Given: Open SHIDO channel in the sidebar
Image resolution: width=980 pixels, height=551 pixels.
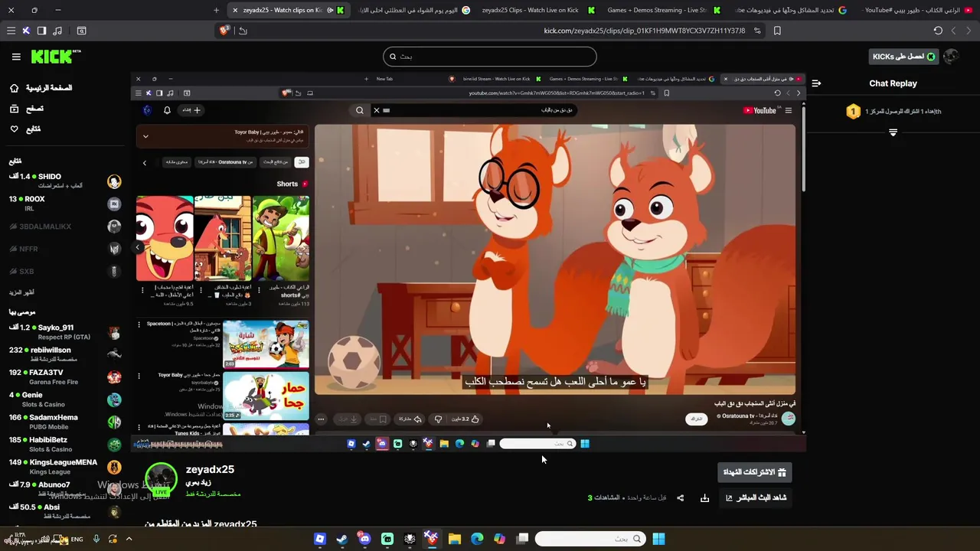Looking at the screenshot, I should pos(65,181).
